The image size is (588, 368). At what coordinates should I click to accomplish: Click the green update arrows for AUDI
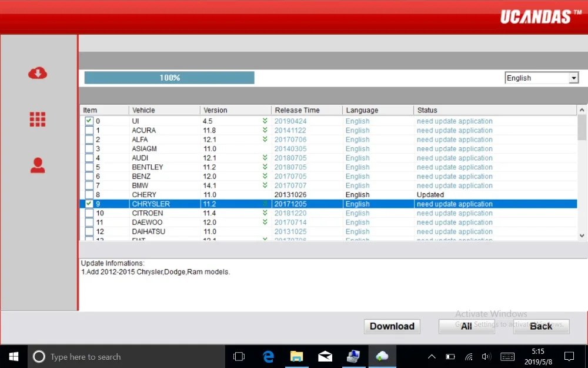[x=265, y=157]
